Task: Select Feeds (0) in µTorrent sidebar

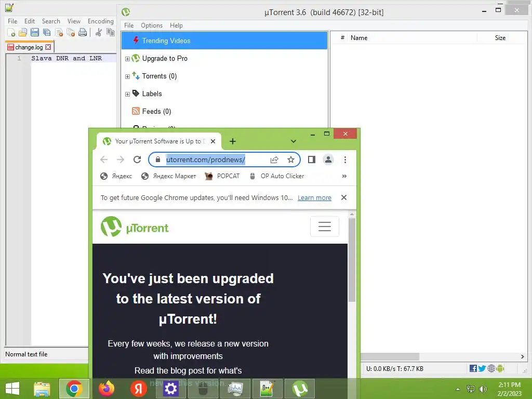Action: (156, 111)
